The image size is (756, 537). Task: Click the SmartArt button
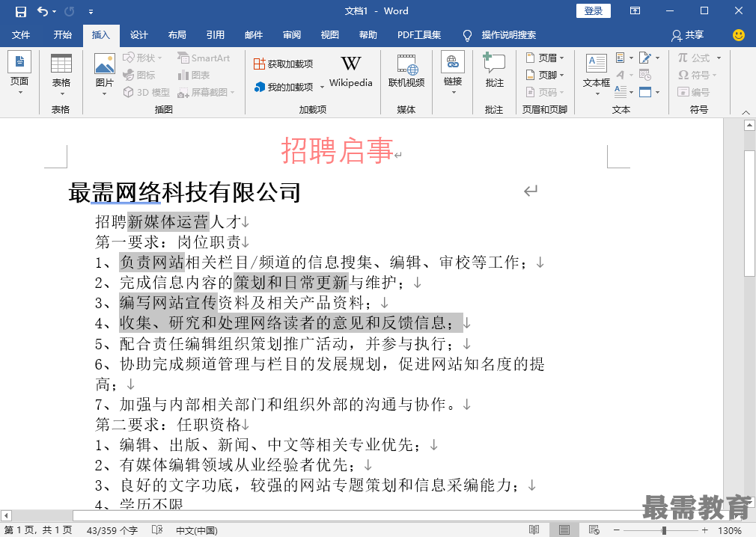click(x=204, y=58)
